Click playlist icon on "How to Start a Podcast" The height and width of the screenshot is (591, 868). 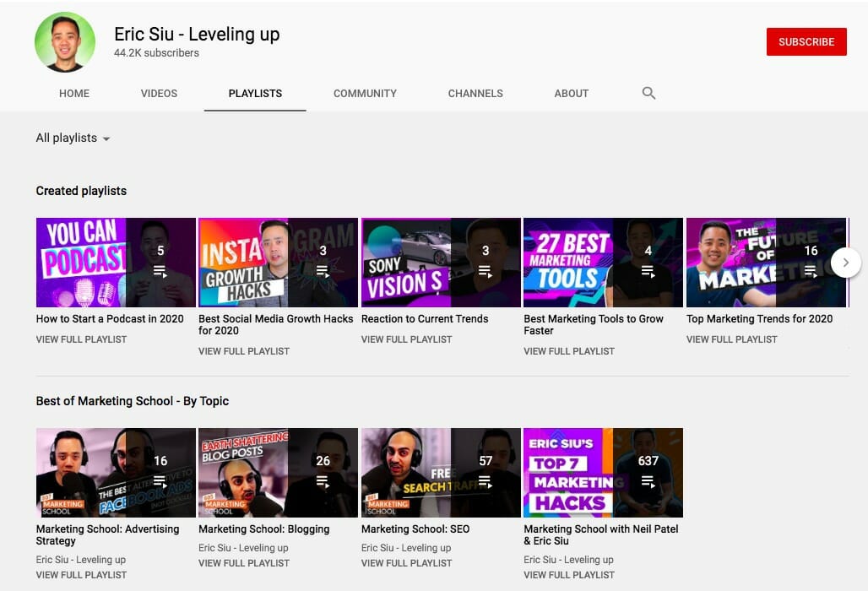pyautogui.click(x=159, y=270)
